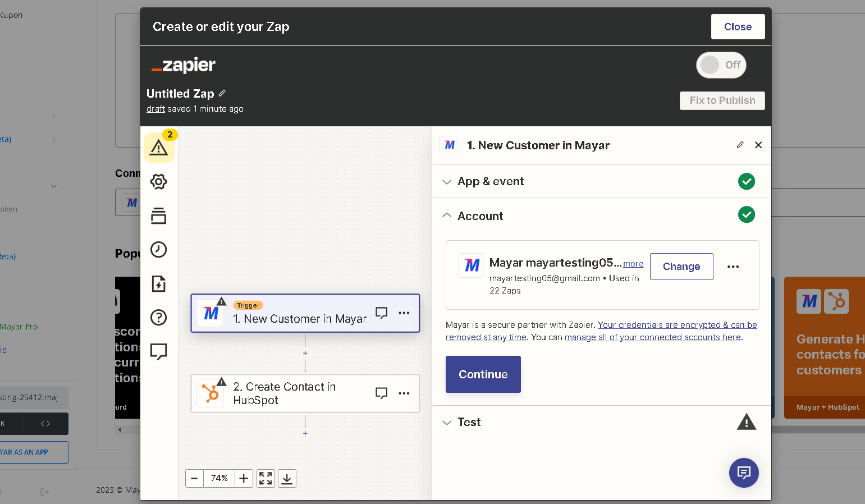This screenshot has width=865, height=504.
Task: Expand the App & event section
Action: point(602,181)
